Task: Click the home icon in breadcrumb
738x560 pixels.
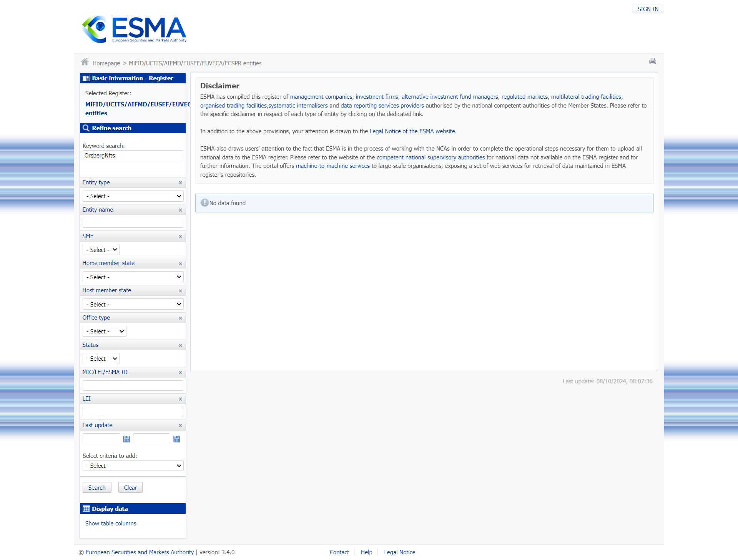Action: tap(85, 62)
